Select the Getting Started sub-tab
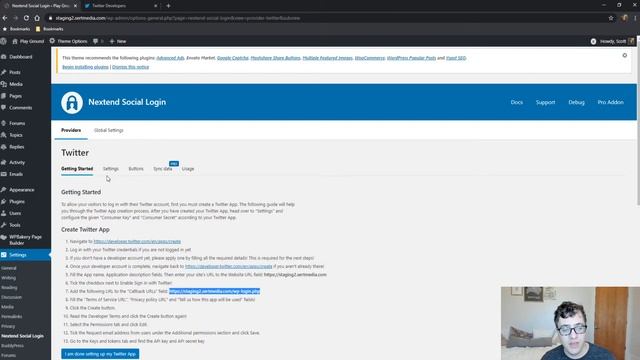640x360 pixels. click(x=77, y=169)
